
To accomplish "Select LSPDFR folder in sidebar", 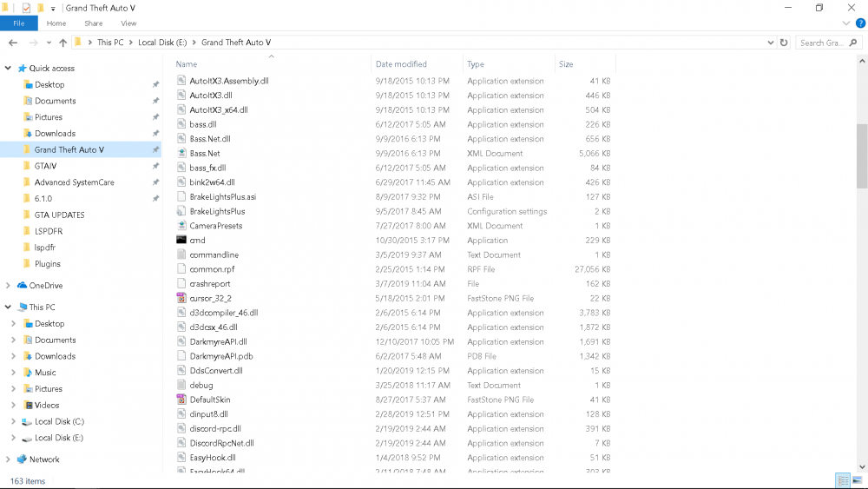I will tap(48, 231).
